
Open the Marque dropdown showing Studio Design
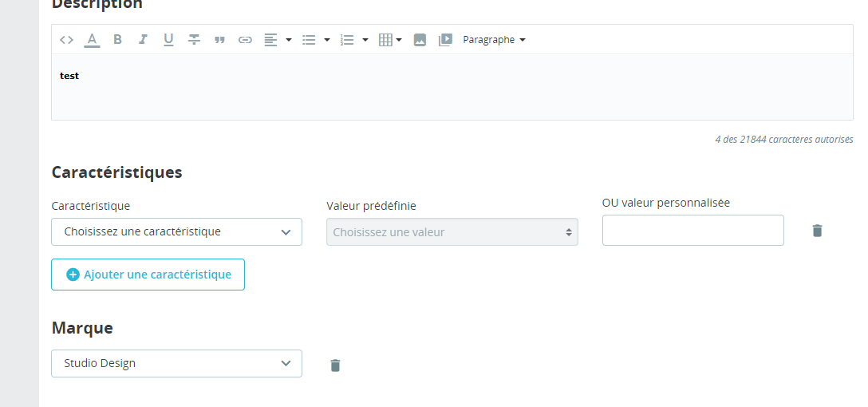pos(176,363)
